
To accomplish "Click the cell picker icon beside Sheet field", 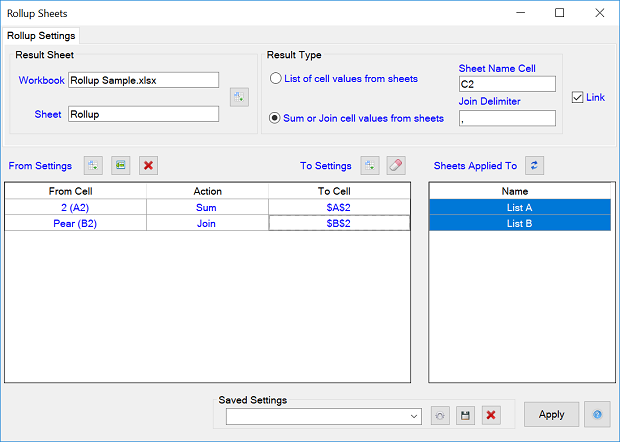I will point(238,97).
